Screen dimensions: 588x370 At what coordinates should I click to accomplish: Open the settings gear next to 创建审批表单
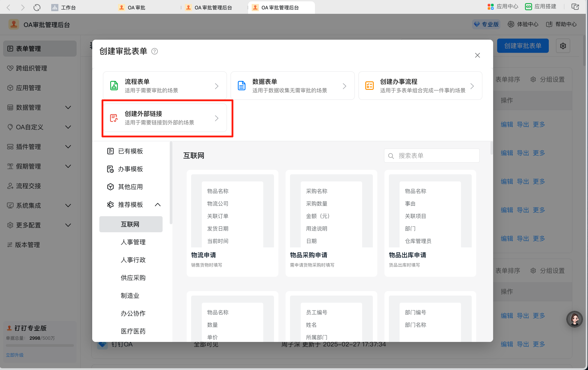pyautogui.click(x=563, y=46)
